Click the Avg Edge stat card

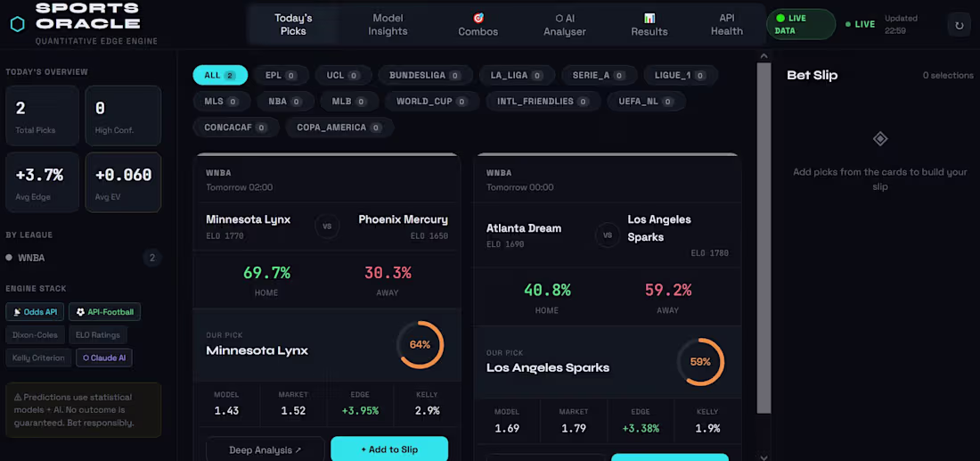(x=43, y=183)
